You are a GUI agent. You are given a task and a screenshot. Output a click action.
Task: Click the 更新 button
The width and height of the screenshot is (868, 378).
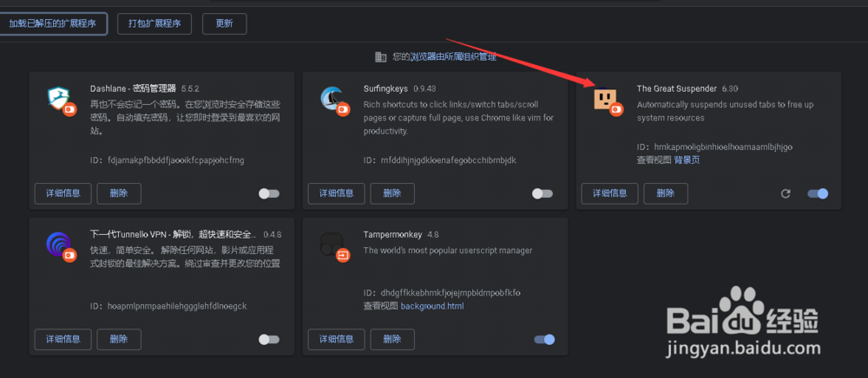point(224,23)
